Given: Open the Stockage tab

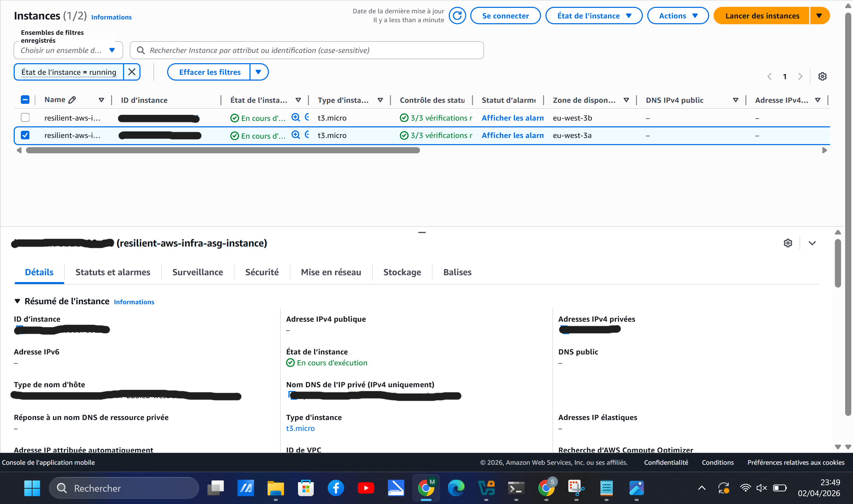Looking at the screenshot, I should [402, 272].
